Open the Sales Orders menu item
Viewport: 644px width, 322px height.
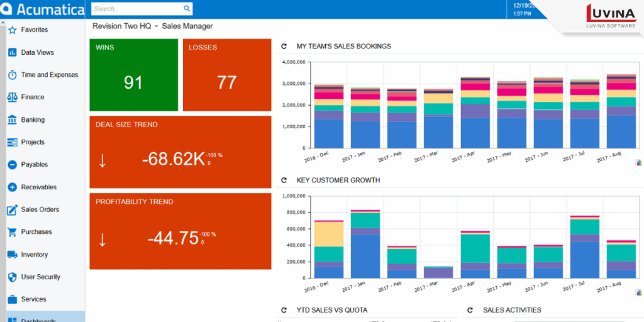(x=40, y=209)
